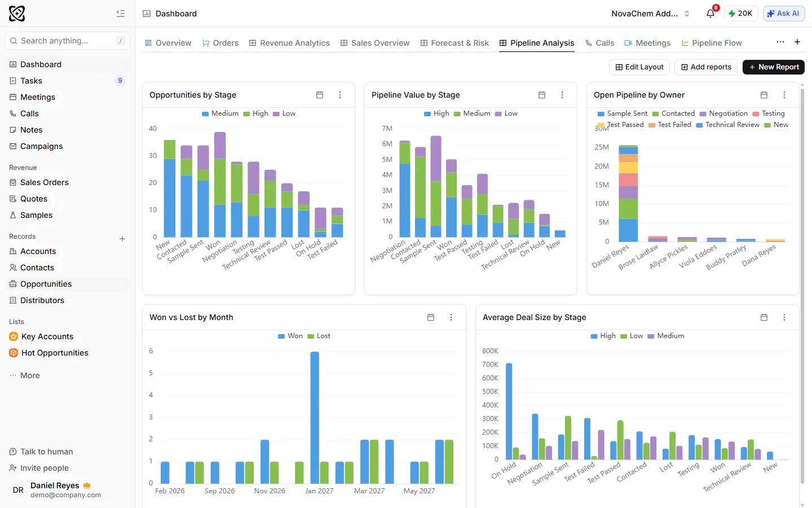Click the Edit Layout button
The width and height of the screenshot is (812, 508).
point(639,67)
